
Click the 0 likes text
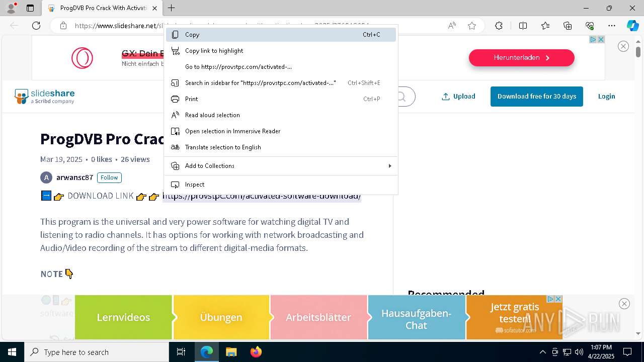coord(102,159)
